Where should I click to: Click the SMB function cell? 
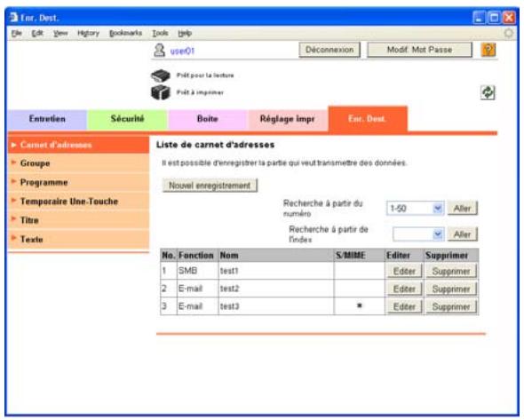pos(197,271)
